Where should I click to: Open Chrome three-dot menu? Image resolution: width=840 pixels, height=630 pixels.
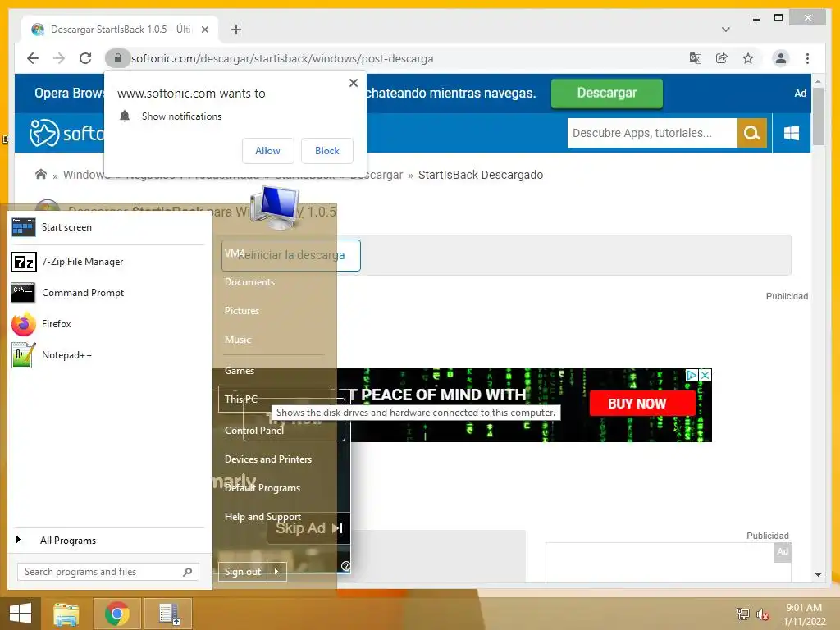[x=807, y=58]
